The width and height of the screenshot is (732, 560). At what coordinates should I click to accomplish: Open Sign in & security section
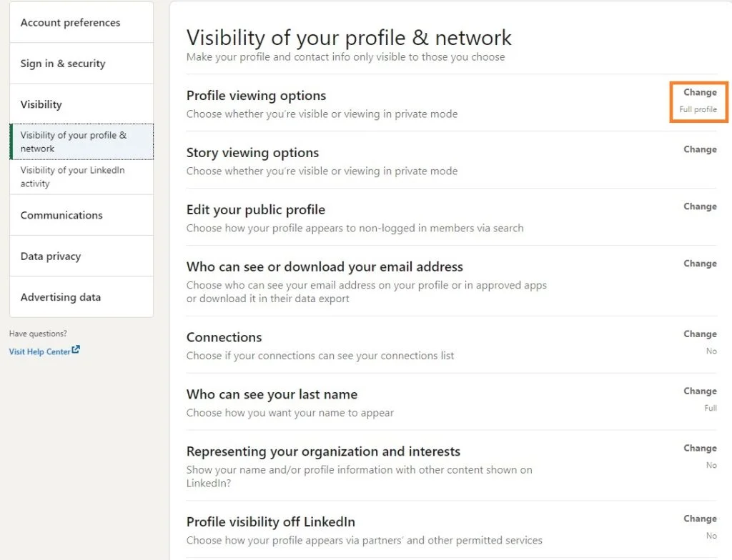coord(63,64)
